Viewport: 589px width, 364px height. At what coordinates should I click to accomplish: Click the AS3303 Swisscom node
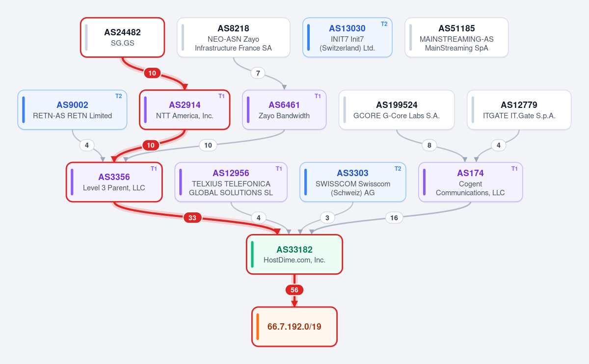point(353,182)
